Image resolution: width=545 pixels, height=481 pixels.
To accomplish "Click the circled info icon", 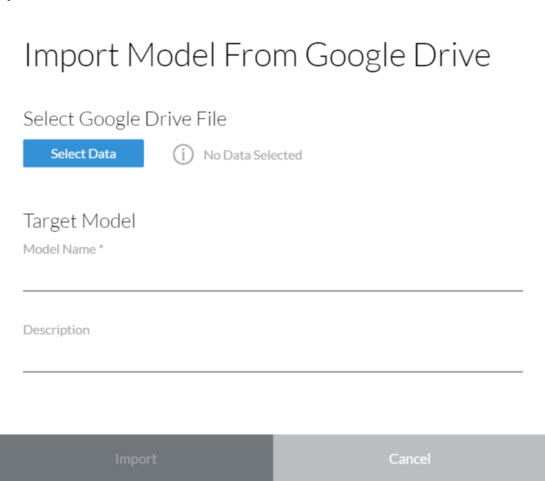I will [x=183, y=154].
